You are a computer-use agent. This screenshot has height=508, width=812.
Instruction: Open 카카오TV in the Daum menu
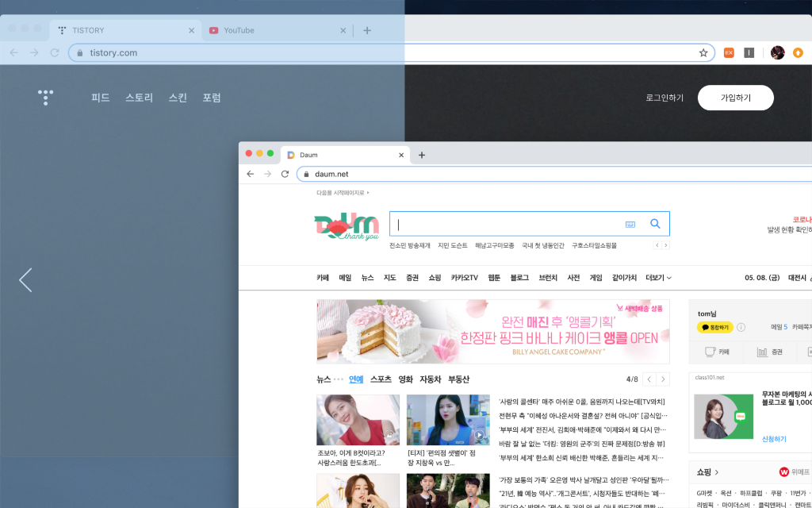click(464, 278)
